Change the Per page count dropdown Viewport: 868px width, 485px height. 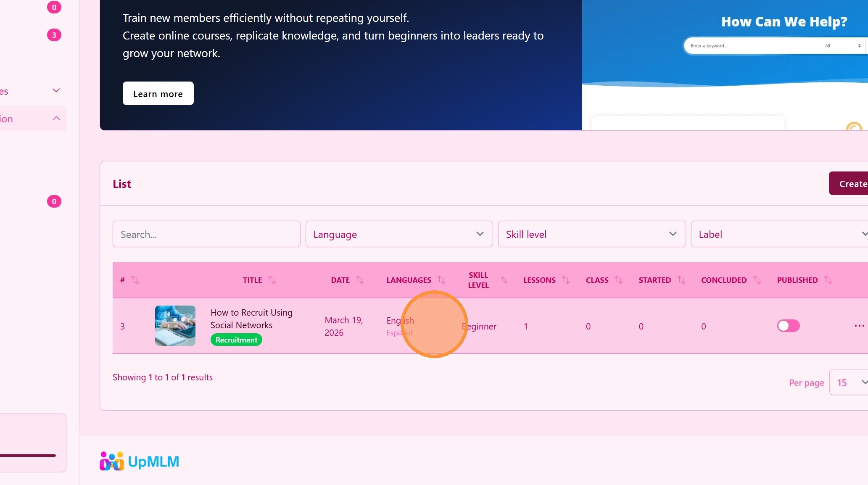pyautogui.click(x=849, y=382)
